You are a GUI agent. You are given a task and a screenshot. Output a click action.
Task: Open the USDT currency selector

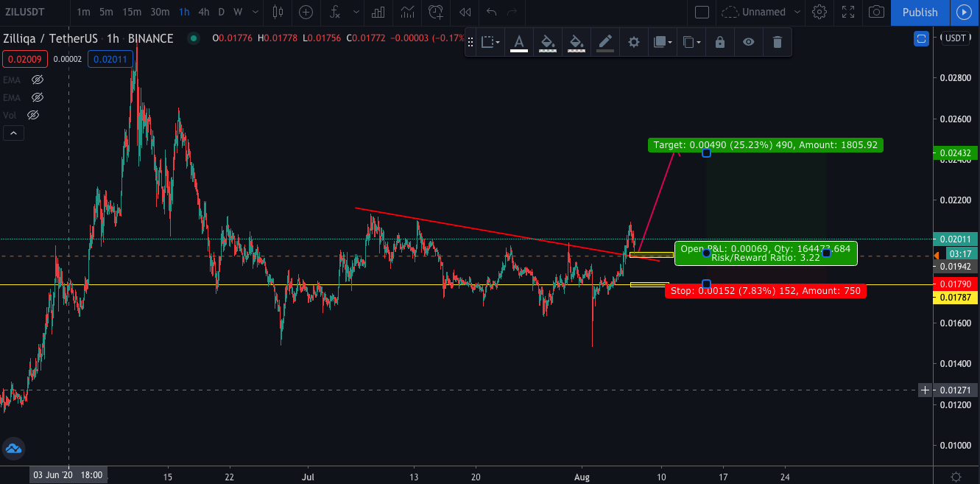coord(956,38)
